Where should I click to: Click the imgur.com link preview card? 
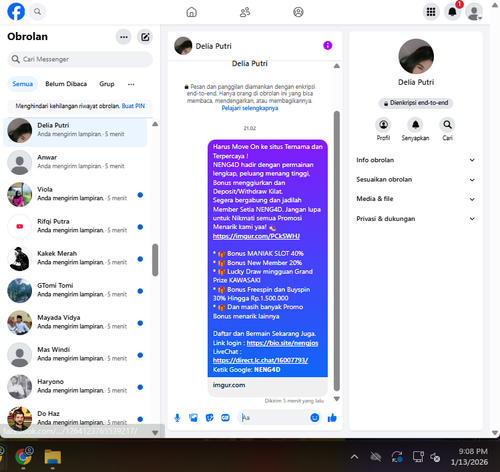[x=268, y=387]
